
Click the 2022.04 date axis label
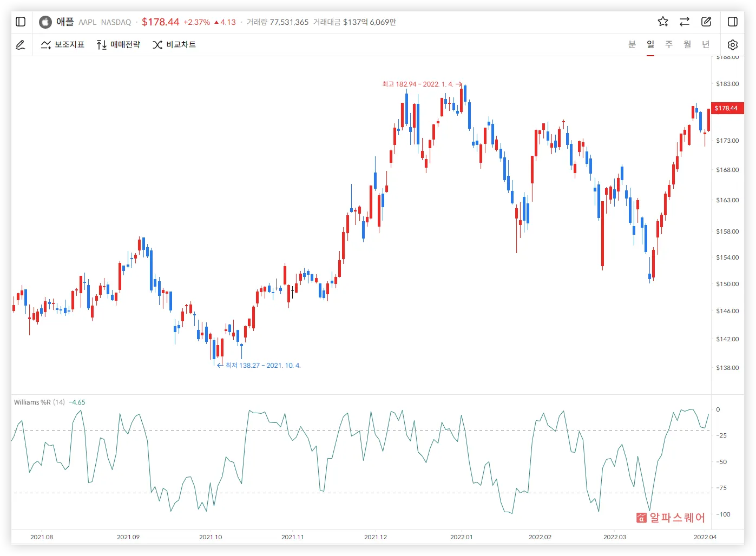coord(705,537)
